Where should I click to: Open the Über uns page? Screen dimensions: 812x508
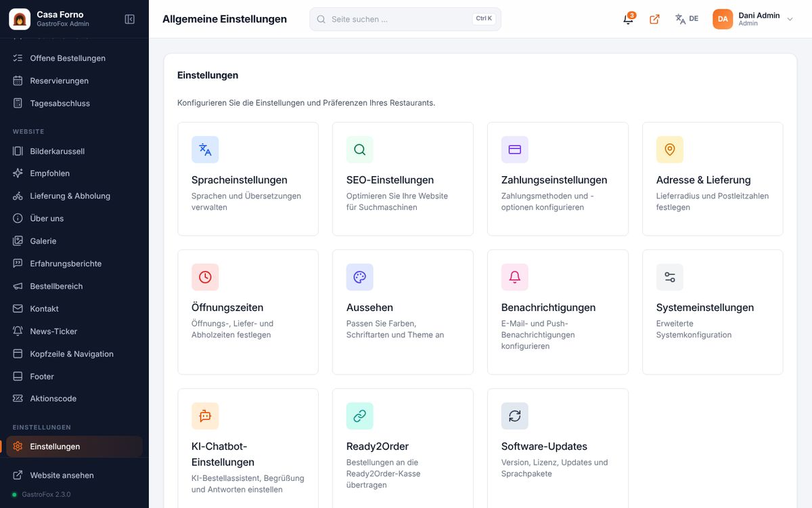[x=74, y=218]
